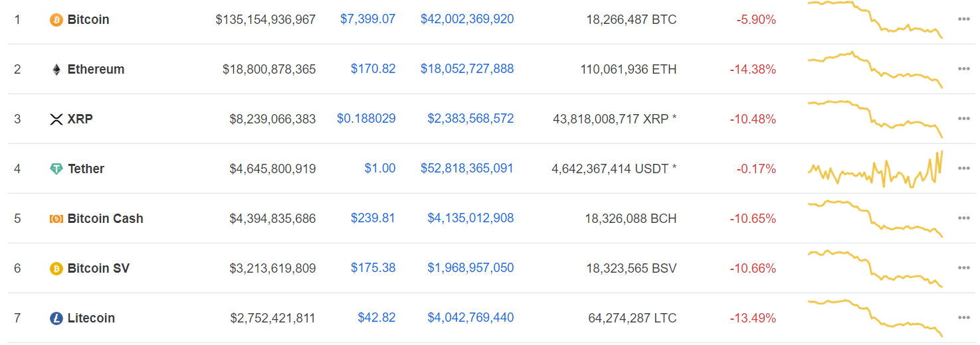Click the Bitcoin Cash logo icon
Viewport: 980px width, 345px height.
(56, 219)
